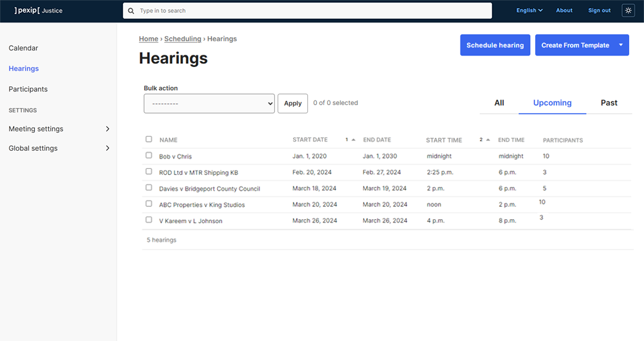Tick the select-all hearings checkbox
Viewport: 644px width, 341px height.
tap(149, 139)
